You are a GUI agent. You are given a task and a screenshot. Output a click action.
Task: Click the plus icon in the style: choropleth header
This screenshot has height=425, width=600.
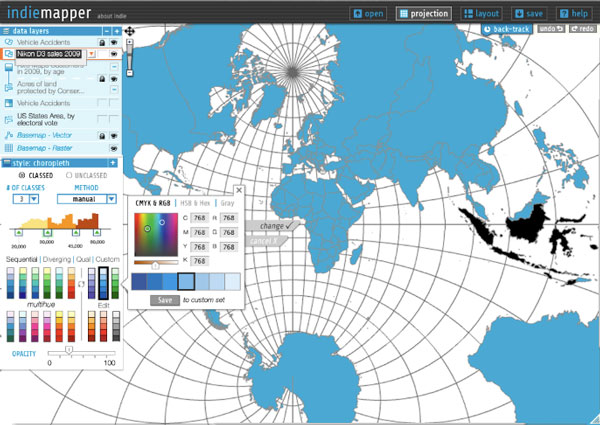pos(113,163)
